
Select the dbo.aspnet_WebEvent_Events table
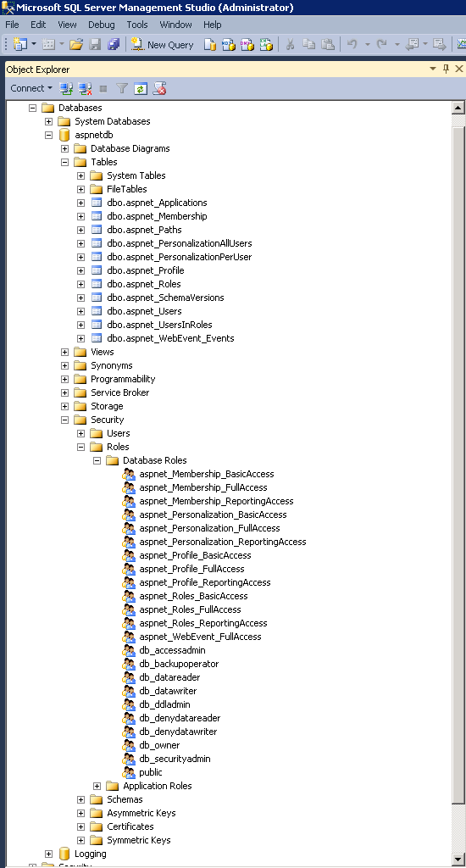170,338
